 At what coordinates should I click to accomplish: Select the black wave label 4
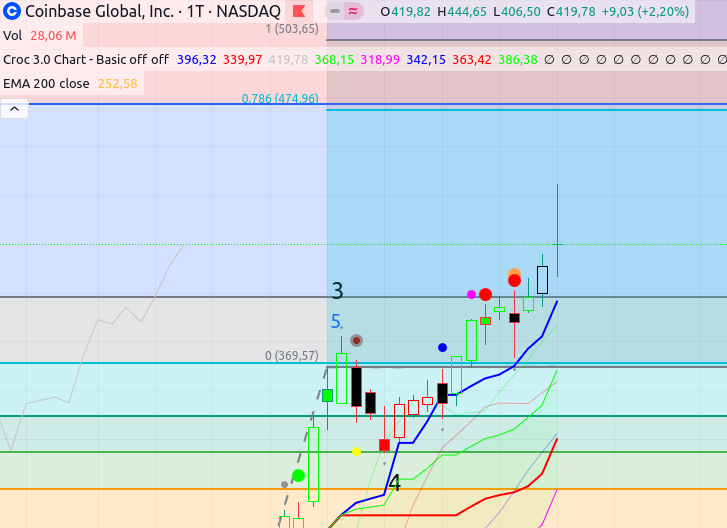[x=395, y=484]
